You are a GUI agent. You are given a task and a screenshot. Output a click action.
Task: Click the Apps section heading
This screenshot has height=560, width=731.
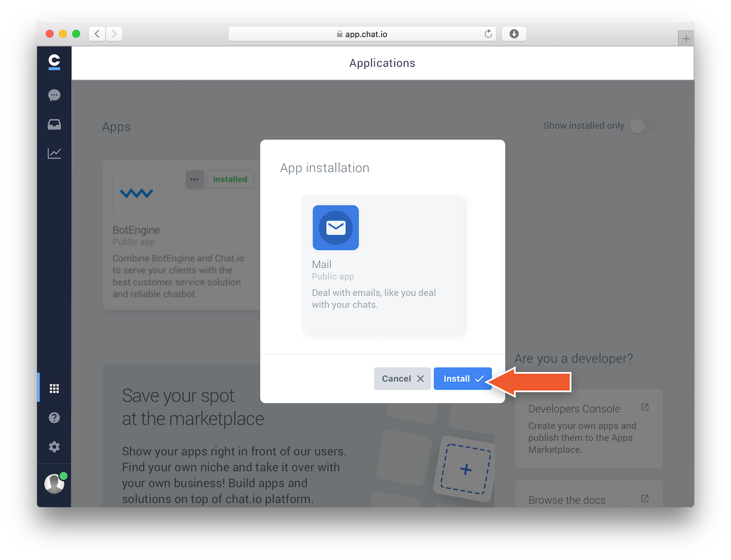116,127
